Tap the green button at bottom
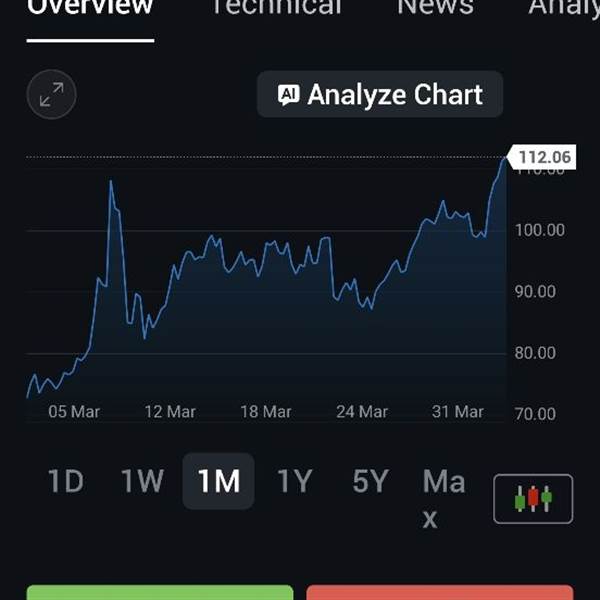This screenshot has height=600, width=600. click(160, 592)
